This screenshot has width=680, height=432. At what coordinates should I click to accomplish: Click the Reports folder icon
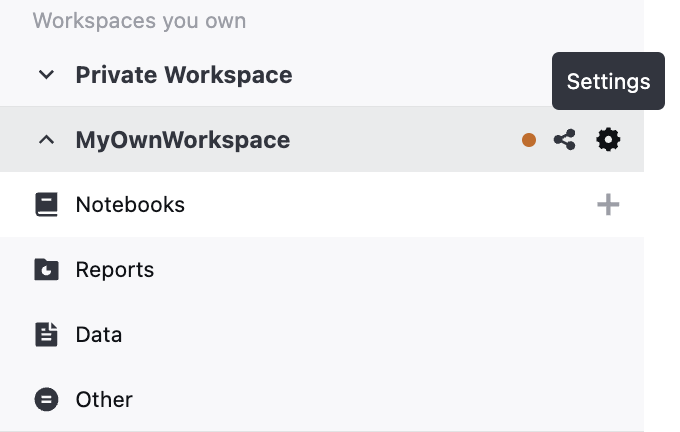46,270
